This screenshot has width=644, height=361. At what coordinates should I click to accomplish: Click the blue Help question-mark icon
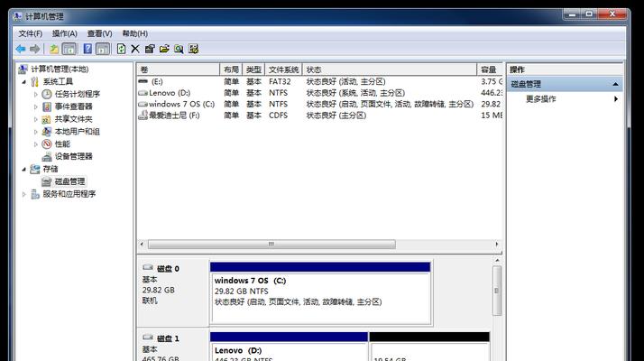pos(87,49)
